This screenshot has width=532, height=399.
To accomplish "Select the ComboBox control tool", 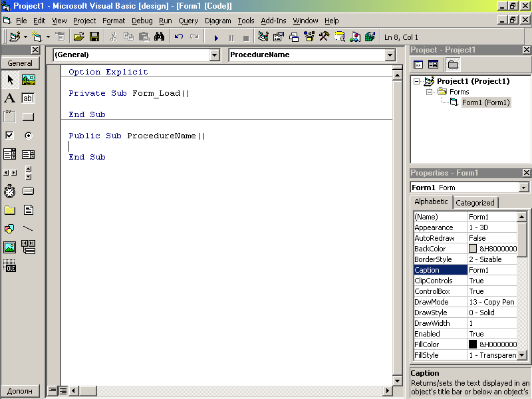I will pos(9,154).
